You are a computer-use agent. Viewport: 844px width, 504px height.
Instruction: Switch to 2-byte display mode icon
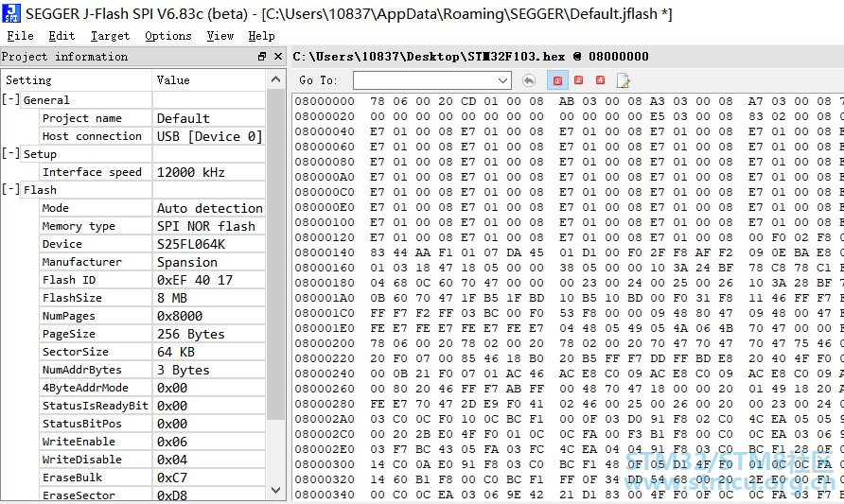pos(579,80)
